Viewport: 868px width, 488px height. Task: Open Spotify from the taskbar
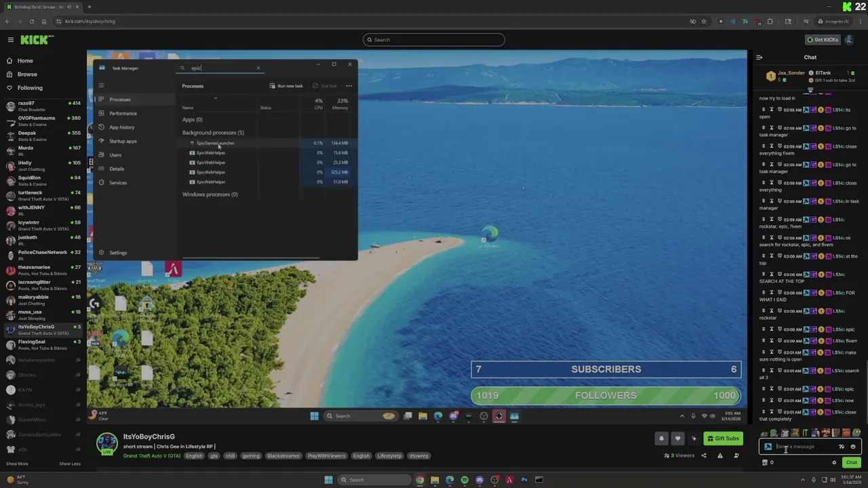click(465, 480)
